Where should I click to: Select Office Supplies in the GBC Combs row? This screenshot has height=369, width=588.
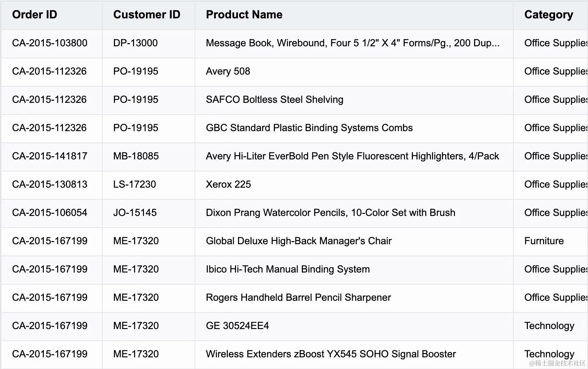(551, 129)
